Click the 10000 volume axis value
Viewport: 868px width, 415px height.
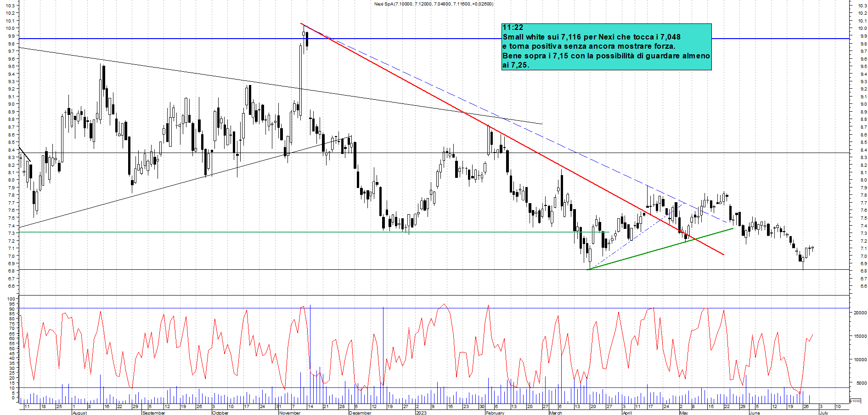[x=860, y=359]
